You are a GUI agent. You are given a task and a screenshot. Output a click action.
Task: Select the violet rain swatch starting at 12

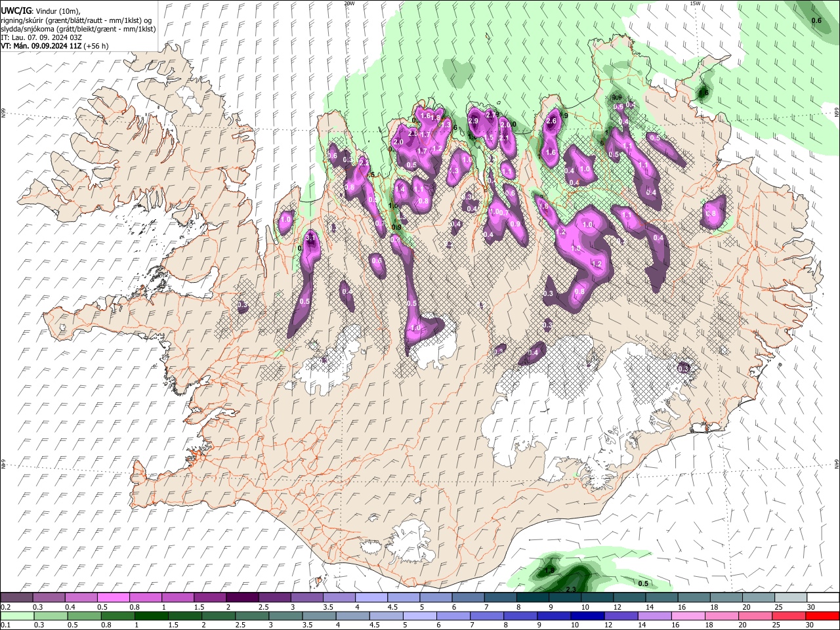pos(621,616)
